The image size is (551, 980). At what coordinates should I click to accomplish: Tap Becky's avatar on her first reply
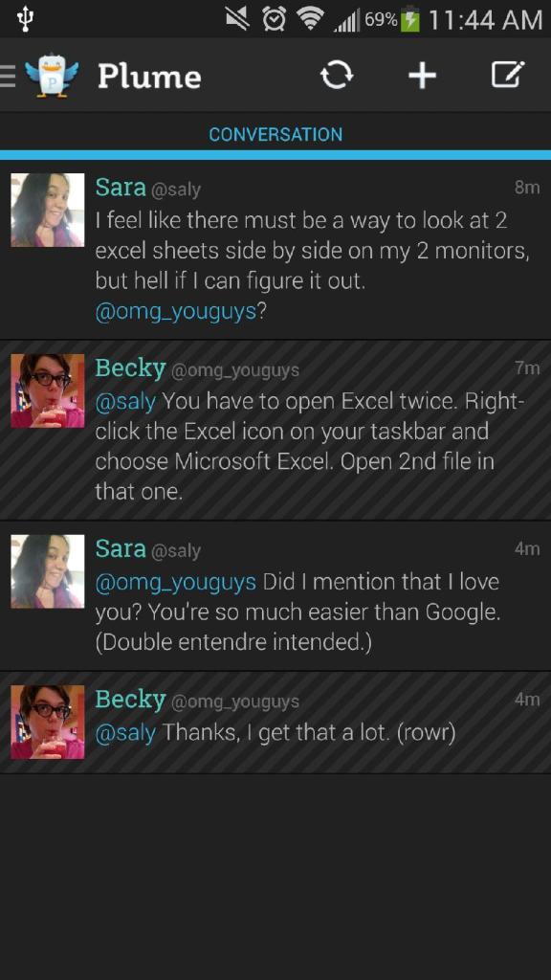(x=47, y=389)
